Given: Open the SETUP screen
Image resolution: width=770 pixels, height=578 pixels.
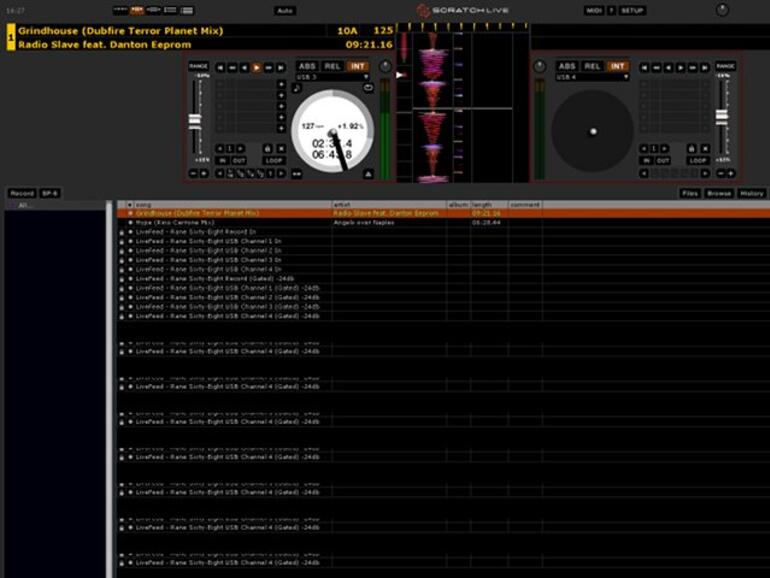Looking at the screenshot, I should pos(632,10).
